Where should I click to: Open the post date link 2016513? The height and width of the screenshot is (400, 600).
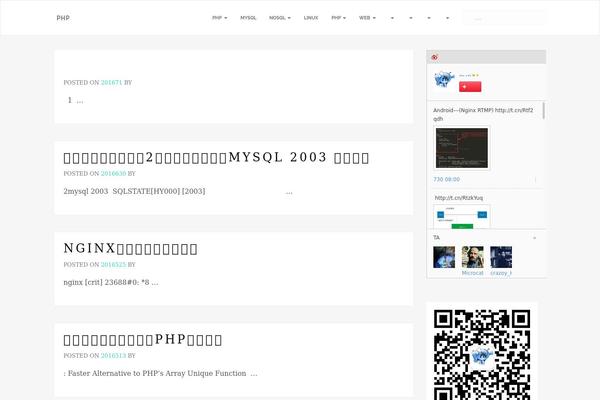pyautogui.click(x=113, y=356)
